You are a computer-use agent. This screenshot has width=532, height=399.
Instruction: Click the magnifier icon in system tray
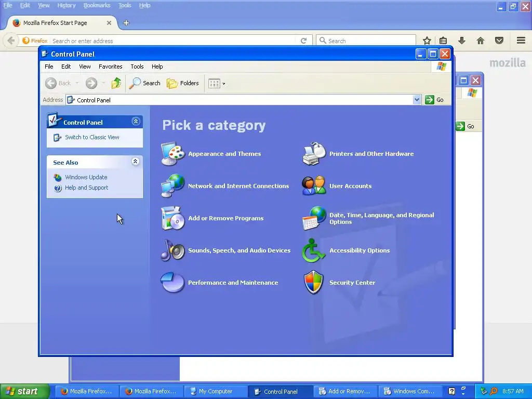coord(494,391)
